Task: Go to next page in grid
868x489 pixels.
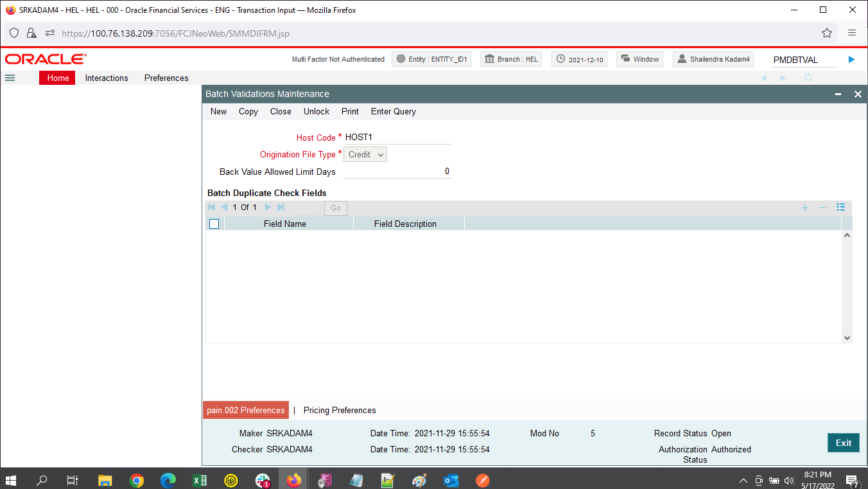Action: click(x=268, y=208)
